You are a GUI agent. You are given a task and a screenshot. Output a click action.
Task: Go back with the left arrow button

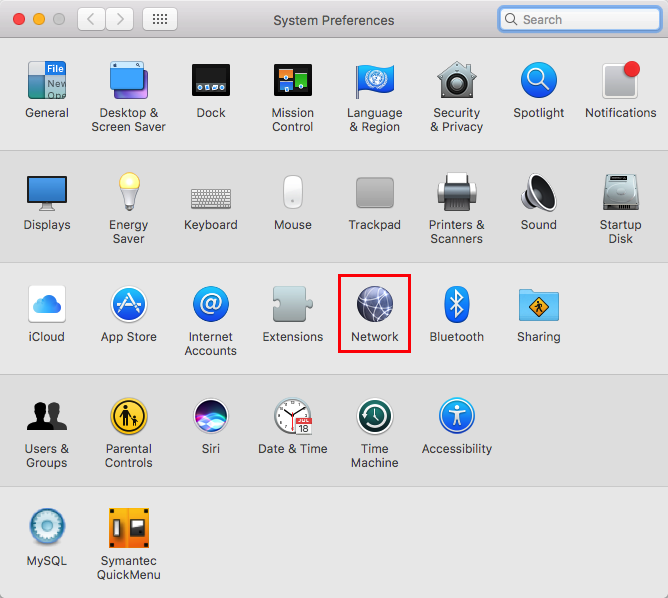click(91, 19)
